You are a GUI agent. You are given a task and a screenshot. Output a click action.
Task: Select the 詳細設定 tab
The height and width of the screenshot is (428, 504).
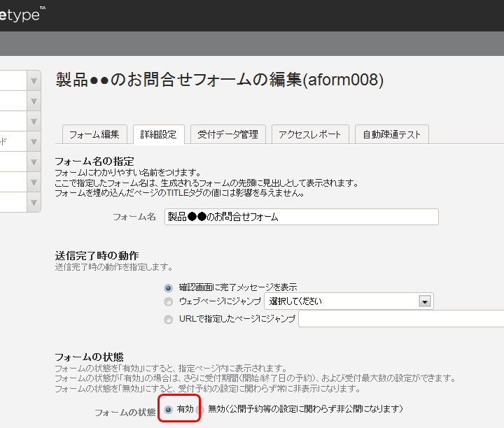[158, 134]
